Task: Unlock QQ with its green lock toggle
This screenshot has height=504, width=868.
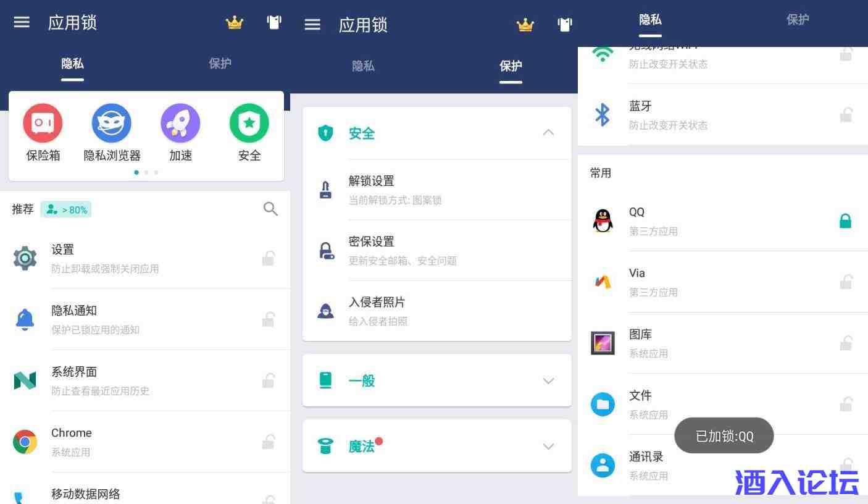Action: (x=845, y=220)
